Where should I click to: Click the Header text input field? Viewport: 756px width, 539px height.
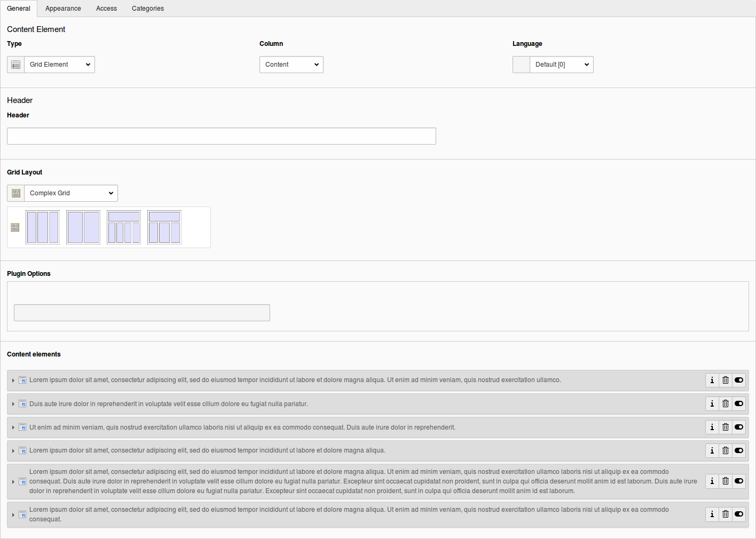click(x=222, y=136)
